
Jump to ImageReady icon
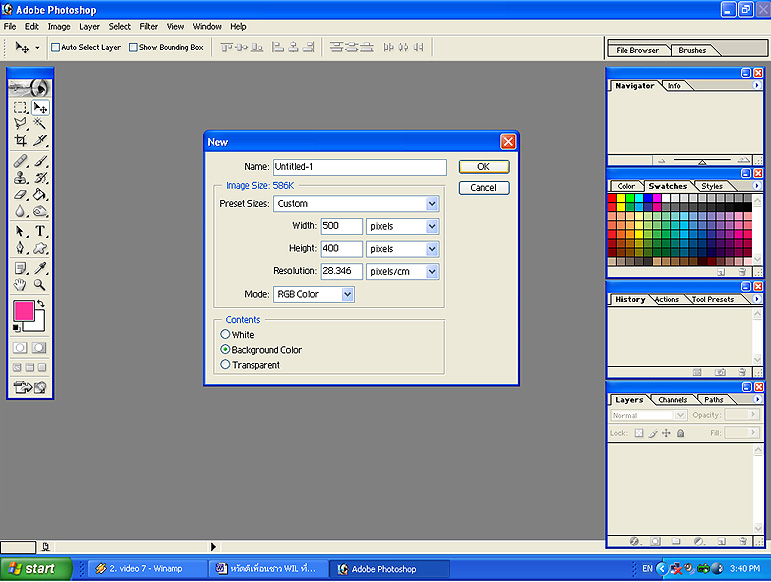(x=30, y=387)
